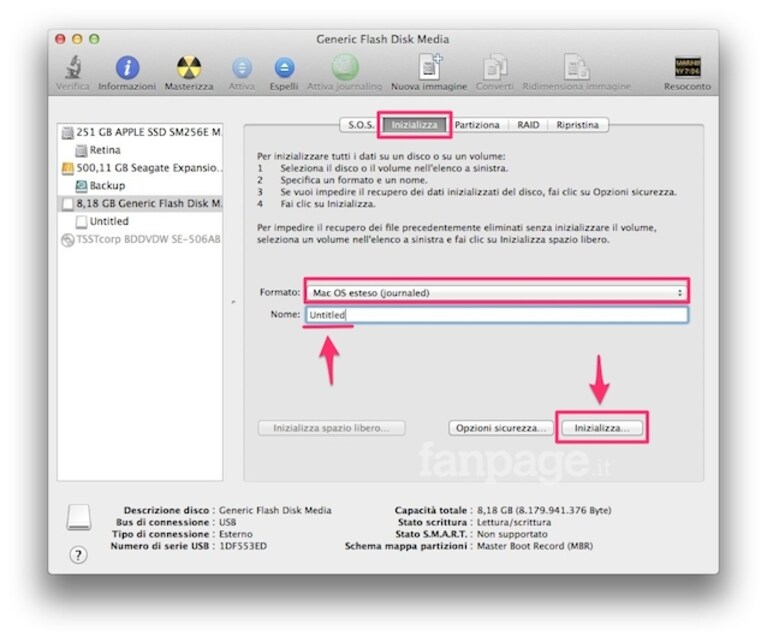Switch to the S.O.S. tab
Screen dimensions: 767x641
tap(360, 125)
